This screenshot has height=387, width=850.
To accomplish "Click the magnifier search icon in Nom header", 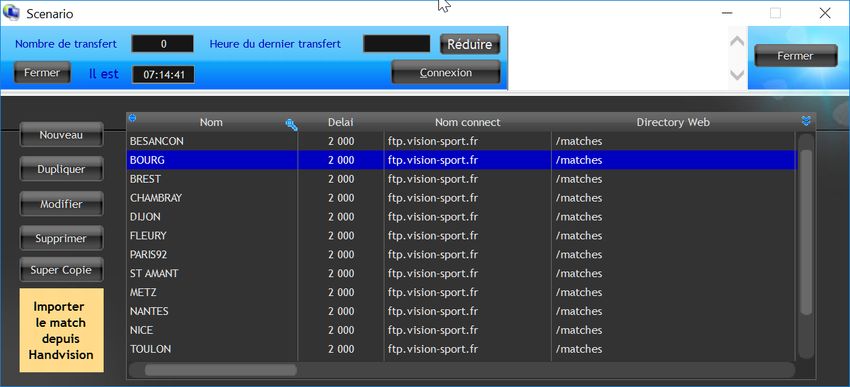I will coord(292,125).
